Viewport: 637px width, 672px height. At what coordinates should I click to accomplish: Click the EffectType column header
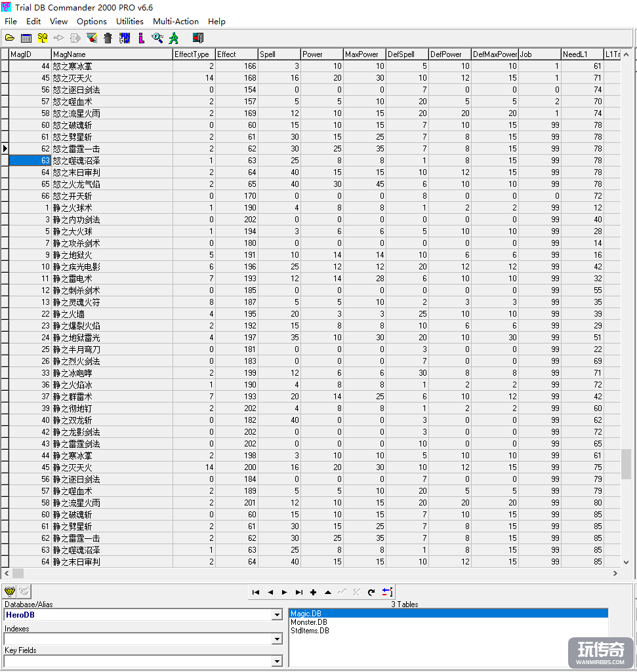pos(194,54)
